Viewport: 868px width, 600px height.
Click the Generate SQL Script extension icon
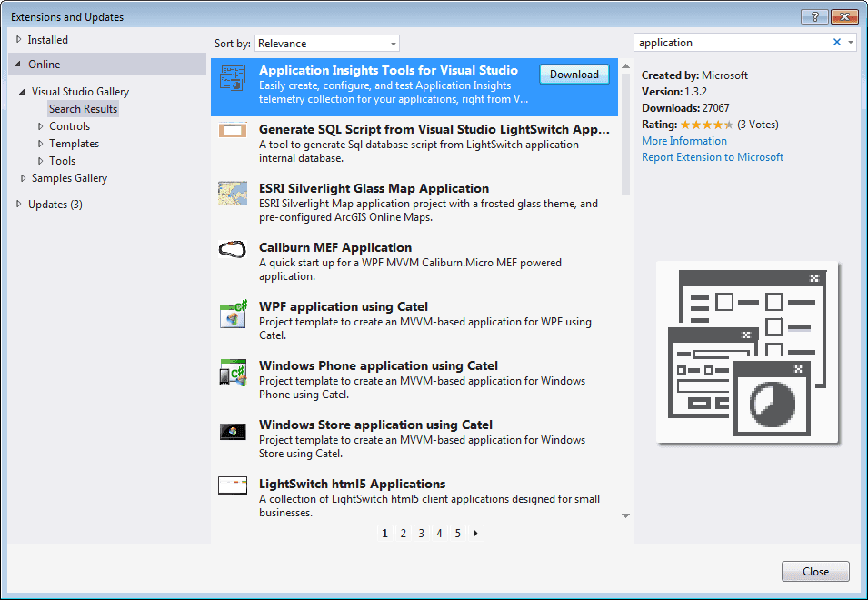point(233,131)
